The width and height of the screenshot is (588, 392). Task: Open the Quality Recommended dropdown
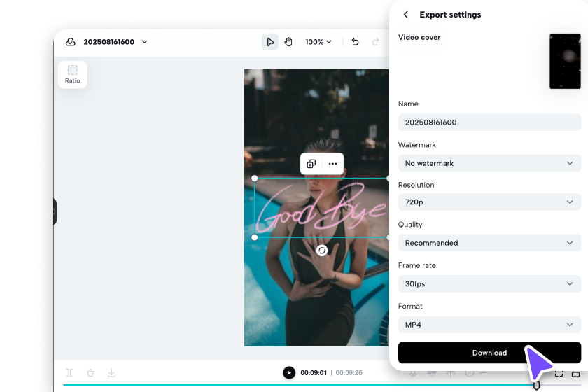tap(489, 243)
